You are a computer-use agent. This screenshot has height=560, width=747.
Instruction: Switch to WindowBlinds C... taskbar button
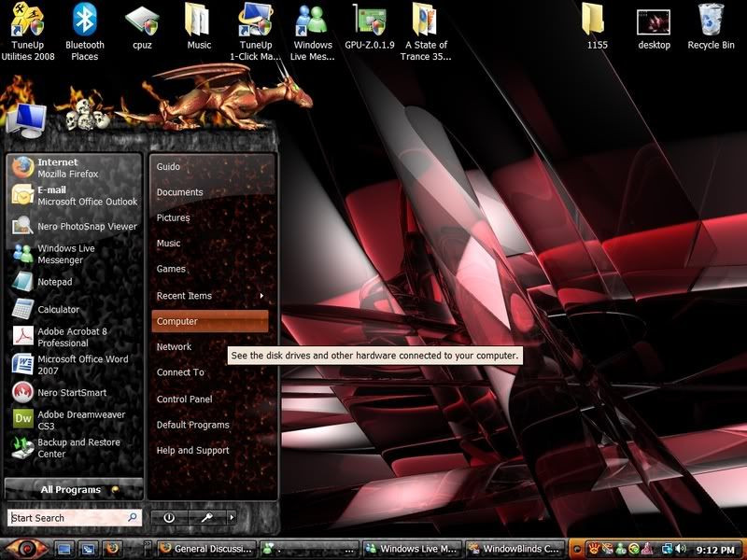(x=515, y=549)
